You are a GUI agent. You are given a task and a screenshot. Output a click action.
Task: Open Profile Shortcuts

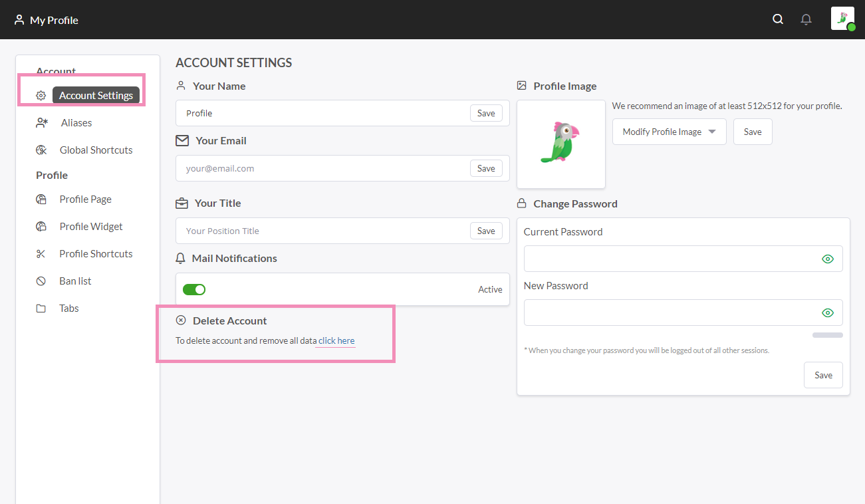coord(96,254)
